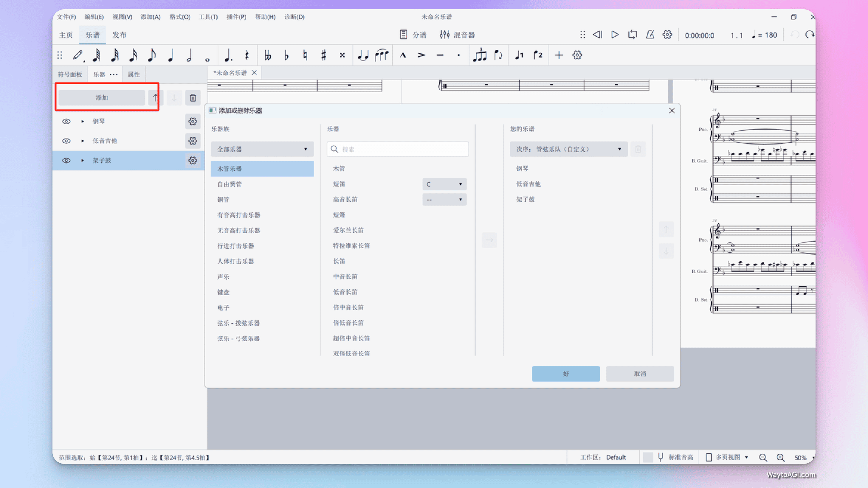Close the 添加或删除乐器 dialog
The image size is (868, 488).
click(672, 111)
